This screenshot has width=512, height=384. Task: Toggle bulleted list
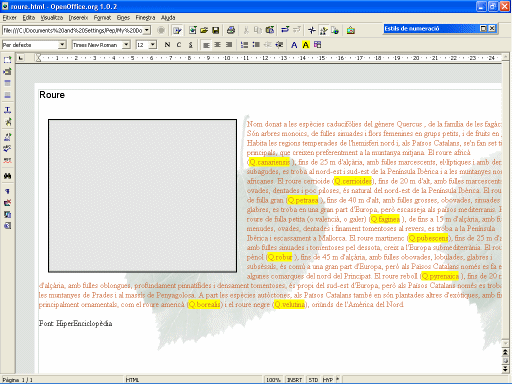256,45
